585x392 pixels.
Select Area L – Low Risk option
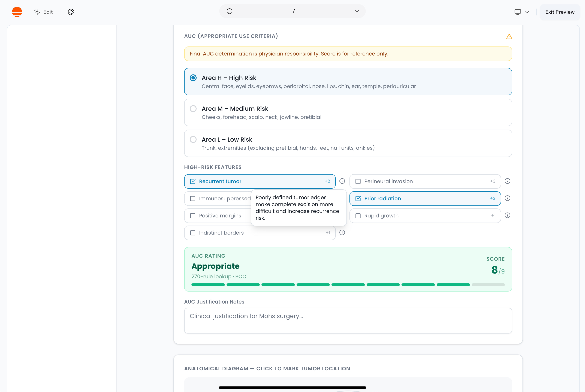[193, 139]
